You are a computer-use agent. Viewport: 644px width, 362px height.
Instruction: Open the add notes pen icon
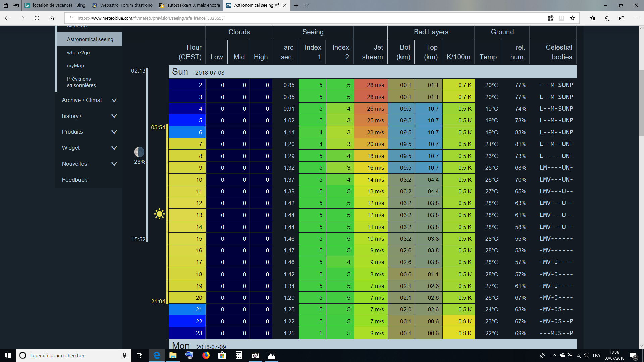607,18
